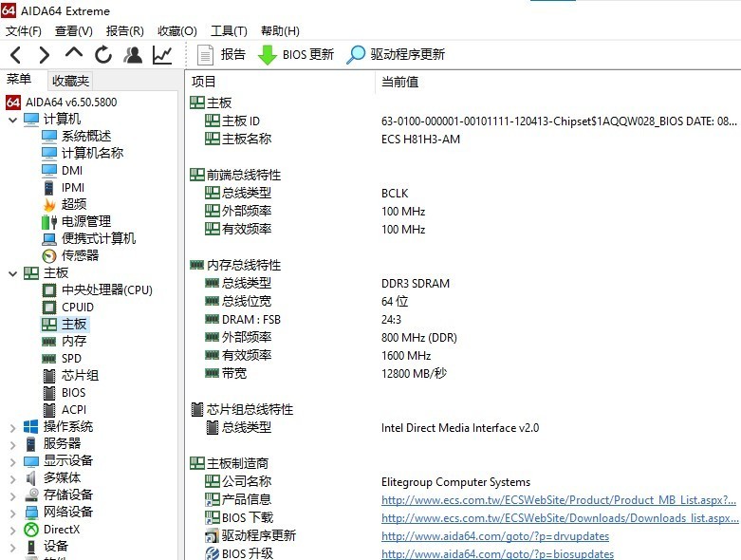Select the Intel Direct Media Interface v2.0 value
The width and height of the screenshot is (741, 560).
(460, 428)
